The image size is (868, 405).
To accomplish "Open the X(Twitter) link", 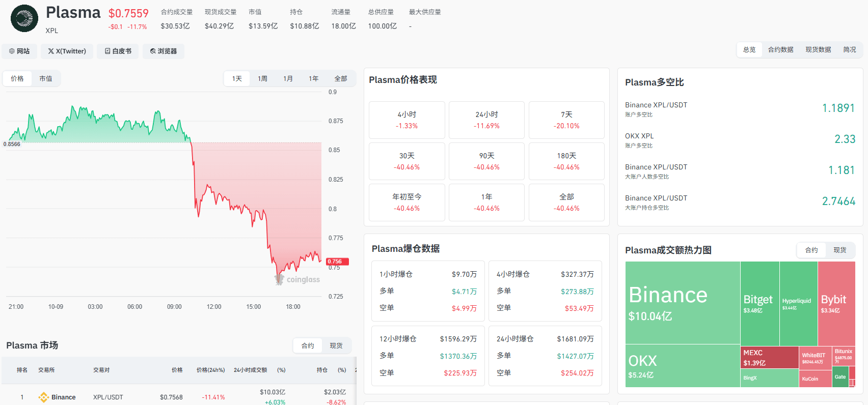I will click(x=67, y=51).
